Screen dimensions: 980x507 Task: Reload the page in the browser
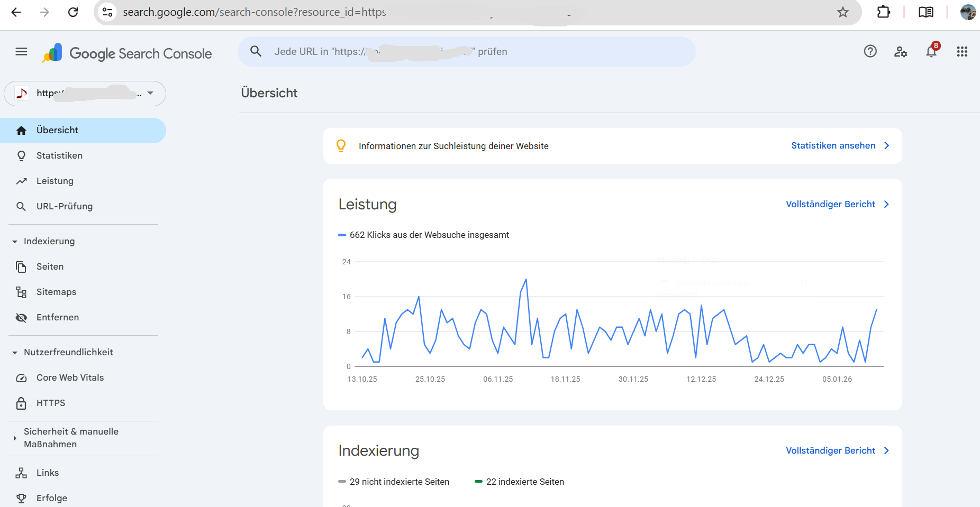click(73, 12)
